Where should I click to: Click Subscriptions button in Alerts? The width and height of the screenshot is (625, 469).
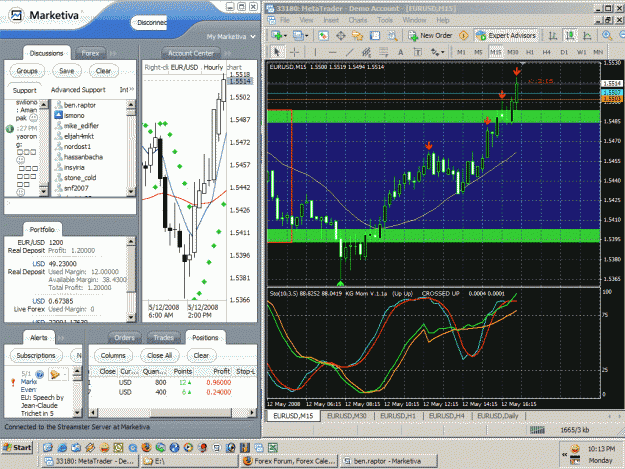tap(36, 355)
